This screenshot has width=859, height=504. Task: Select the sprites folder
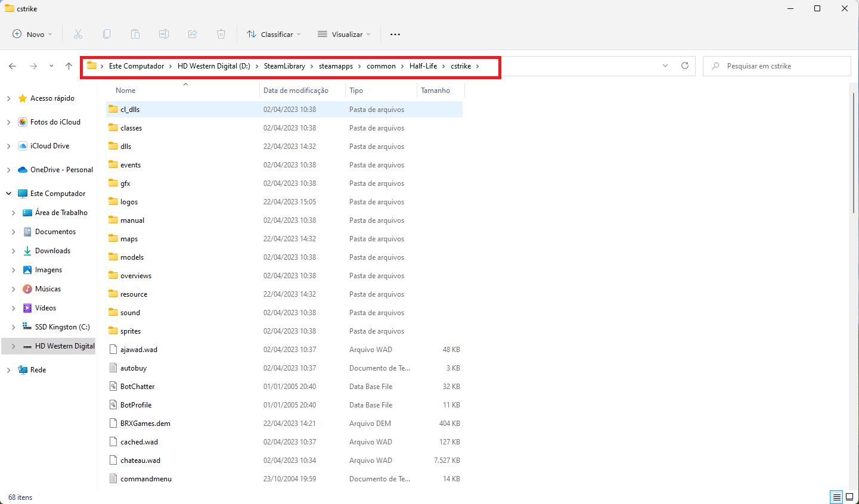(284, 331)
